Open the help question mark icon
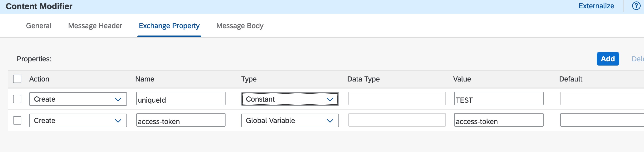This screenshot has width=644, height=152. click(636, 6)
